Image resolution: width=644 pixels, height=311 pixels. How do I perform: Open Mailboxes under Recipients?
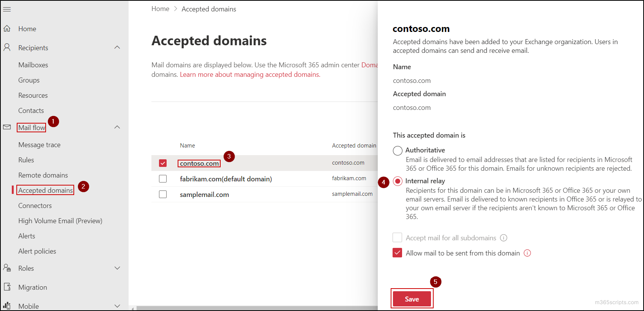click(x=33, y=65)
